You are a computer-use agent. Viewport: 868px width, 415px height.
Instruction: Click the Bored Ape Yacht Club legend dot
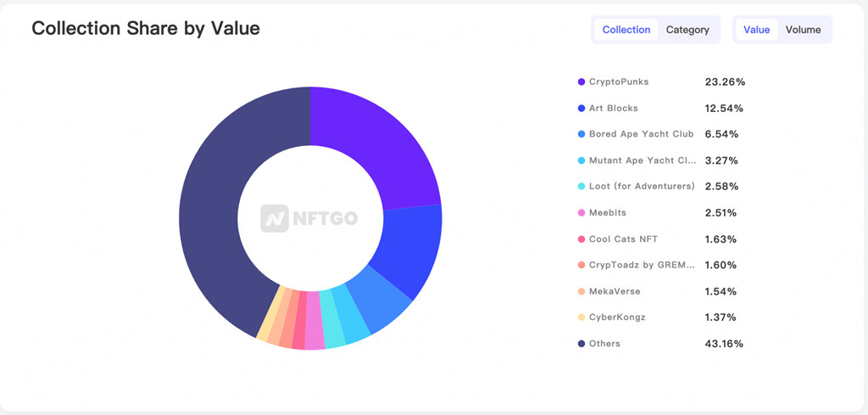(581, 134)
